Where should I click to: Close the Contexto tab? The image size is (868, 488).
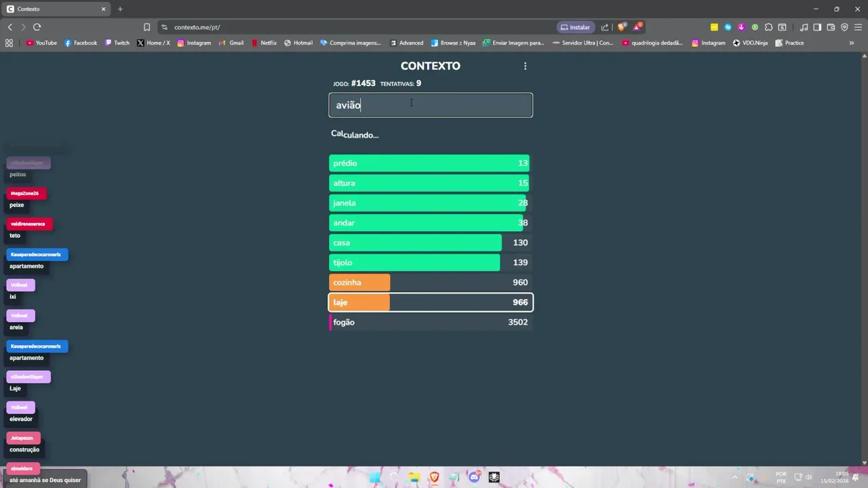[104, 9]
